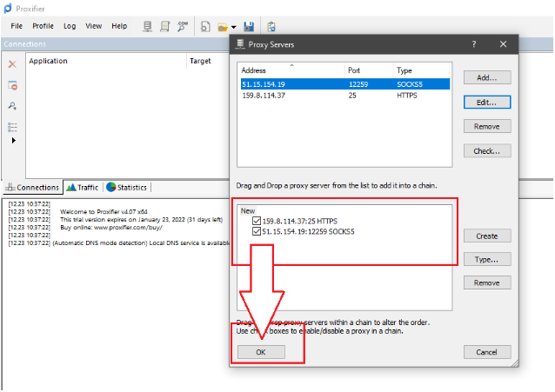Click the list view icon in the left sidebar
Viewport: 555px width, 392px height.
(12, 127)
